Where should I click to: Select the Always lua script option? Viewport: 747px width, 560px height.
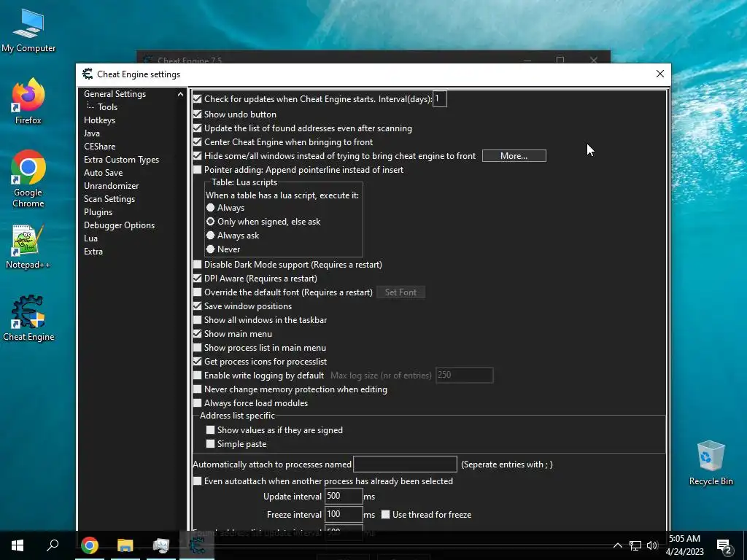(x=211, y=208)
